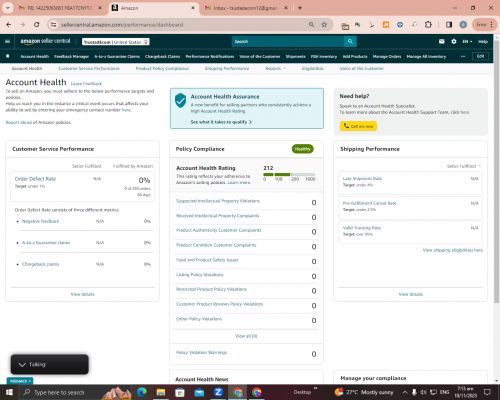
Task: Bookmark this page with the star icon
Action: (x=324, y=25)
